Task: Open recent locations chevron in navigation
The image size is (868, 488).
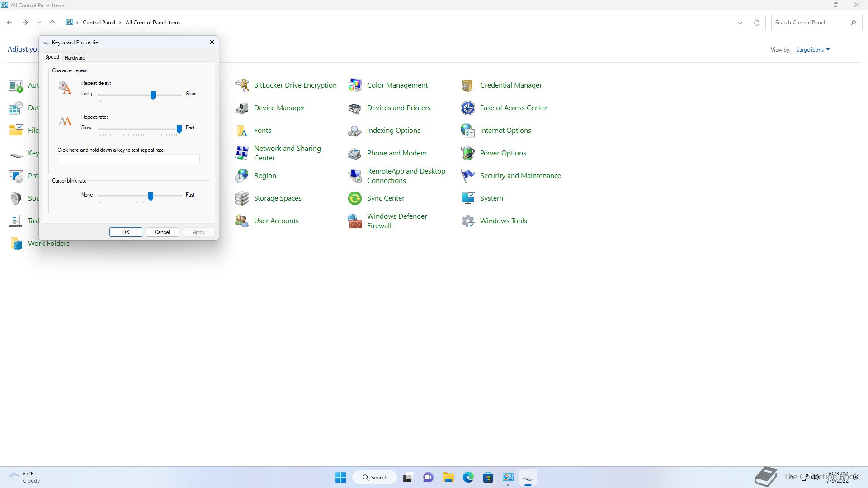Action: (39, 23)
